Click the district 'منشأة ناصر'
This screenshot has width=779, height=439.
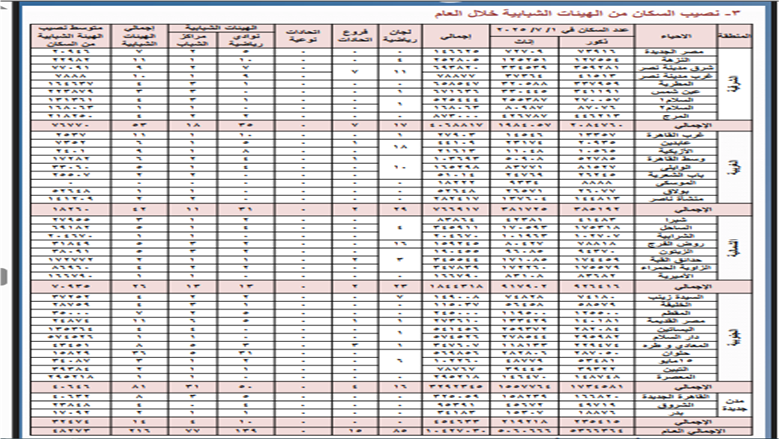(x=675, y=199)
